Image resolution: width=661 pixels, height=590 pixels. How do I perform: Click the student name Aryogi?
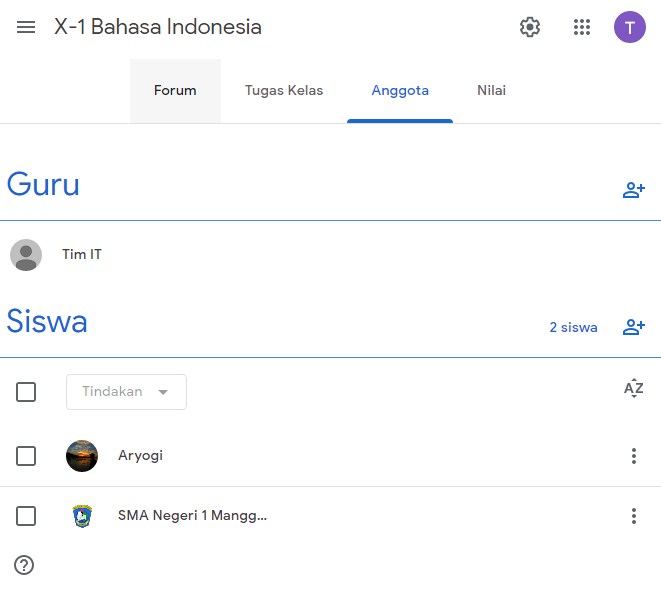click(140, 456)
